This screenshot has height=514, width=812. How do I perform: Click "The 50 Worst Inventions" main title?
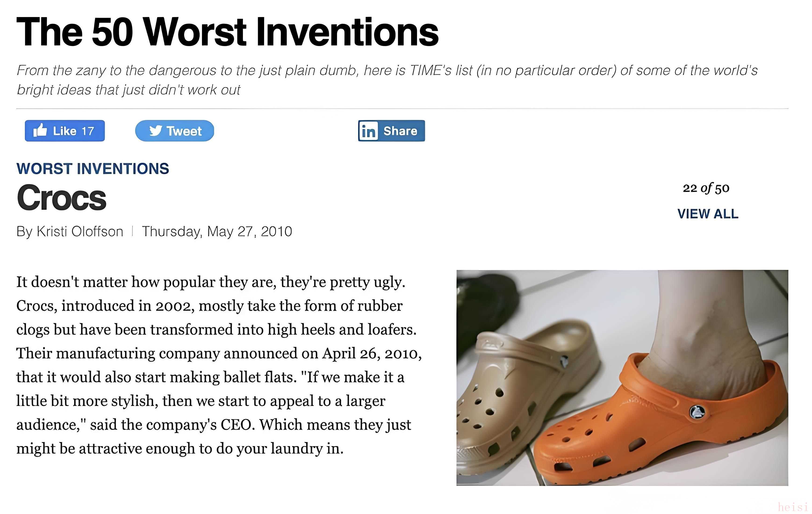tap(227, 32)
